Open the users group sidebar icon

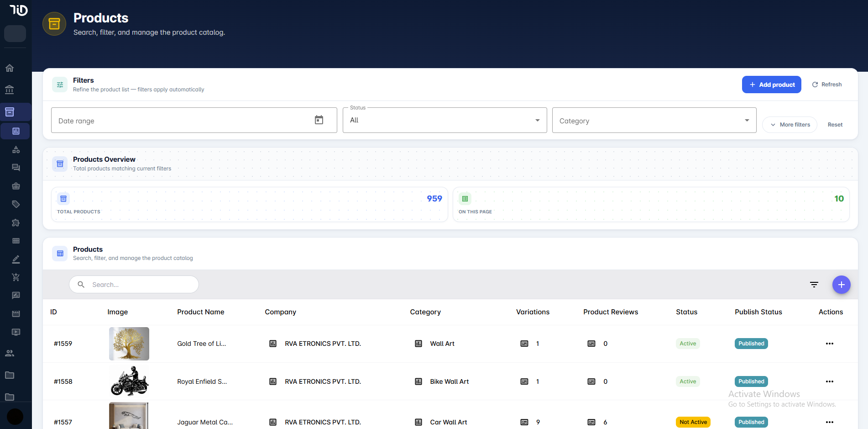click(x=10, y=353)
